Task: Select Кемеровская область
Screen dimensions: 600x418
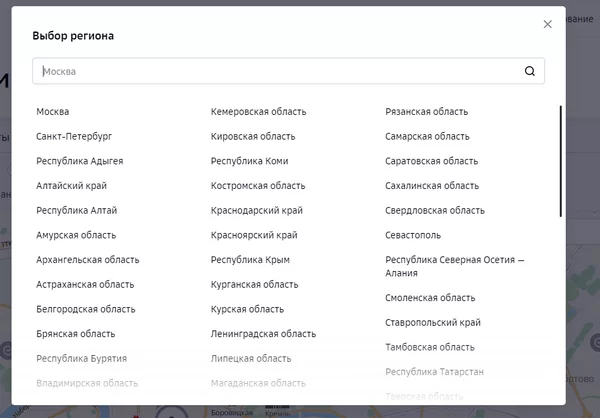Action: (258, 112)
